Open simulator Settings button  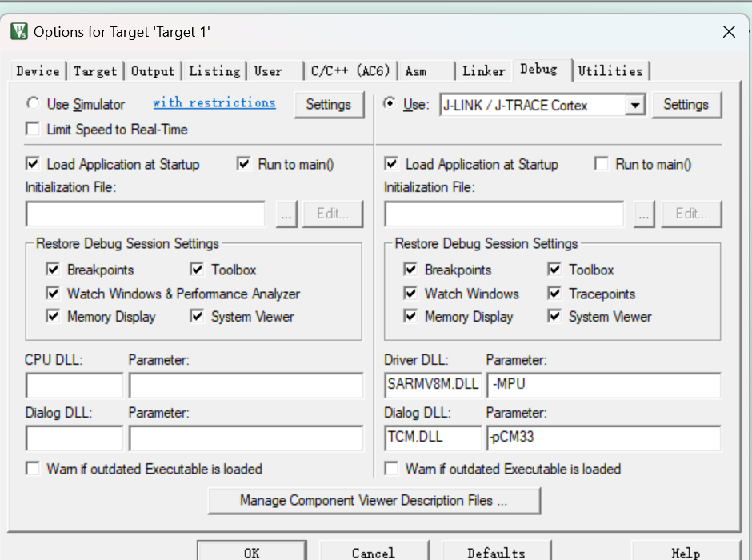tap(329, 105)
